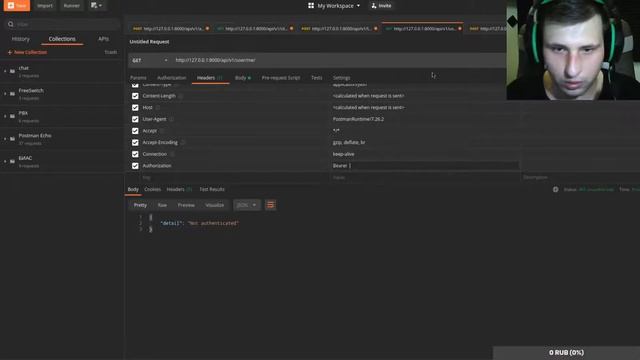This screenshot has width=640, height=360.
Task: Open the GET method dropdown
Action: pos(149,60)
